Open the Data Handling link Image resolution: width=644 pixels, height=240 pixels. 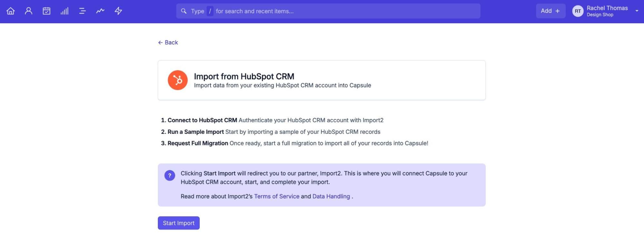pos(331,196)
